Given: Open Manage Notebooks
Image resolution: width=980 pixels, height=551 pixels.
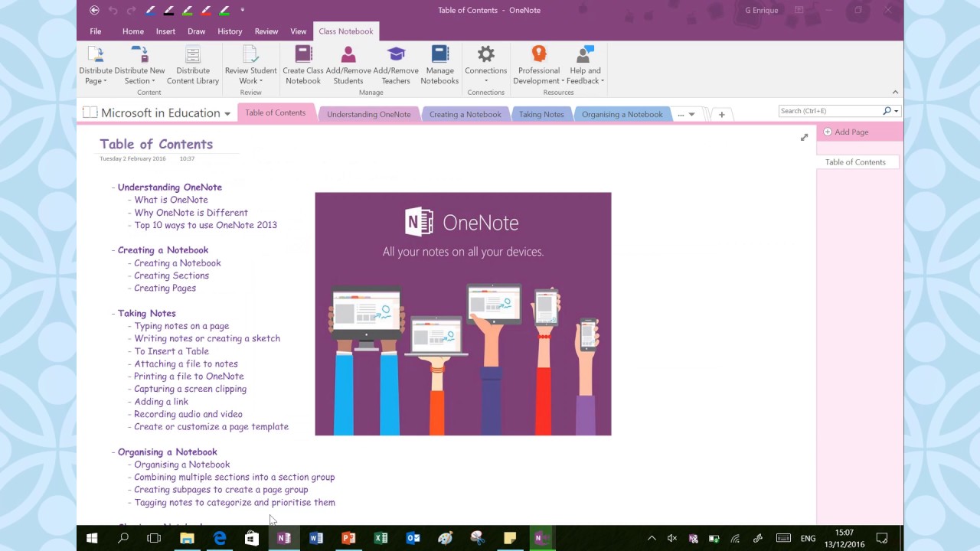Looking at the screenshot, I should coord(439,65).
